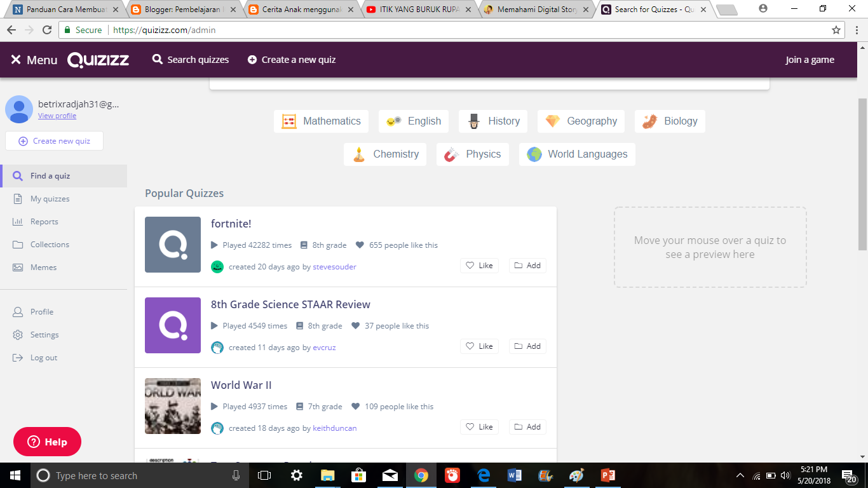Click the Windows Start button
The height and width of the screenshot is (488, 868).
pyautogui.click(x=15, y=475)
